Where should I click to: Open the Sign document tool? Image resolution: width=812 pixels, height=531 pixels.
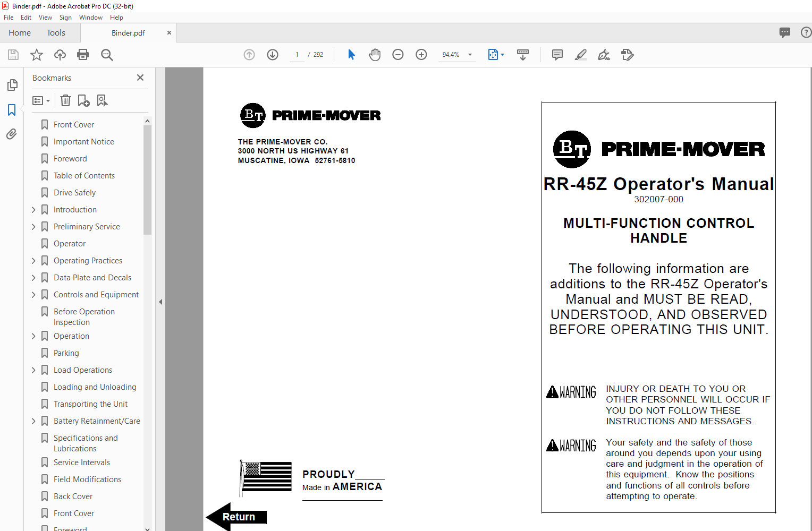click(x=604, y=55)
